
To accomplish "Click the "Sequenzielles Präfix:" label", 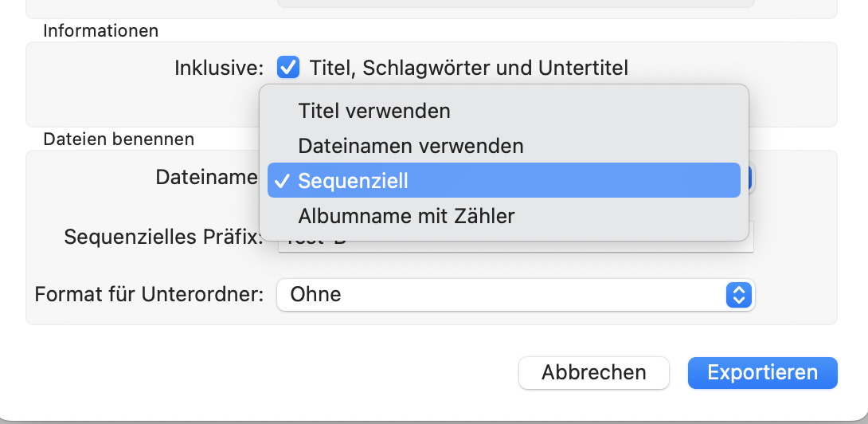I will (163, 237).
